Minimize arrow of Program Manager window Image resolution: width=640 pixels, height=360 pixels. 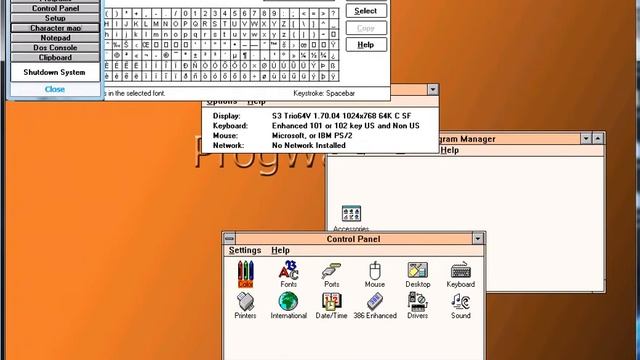586,139
